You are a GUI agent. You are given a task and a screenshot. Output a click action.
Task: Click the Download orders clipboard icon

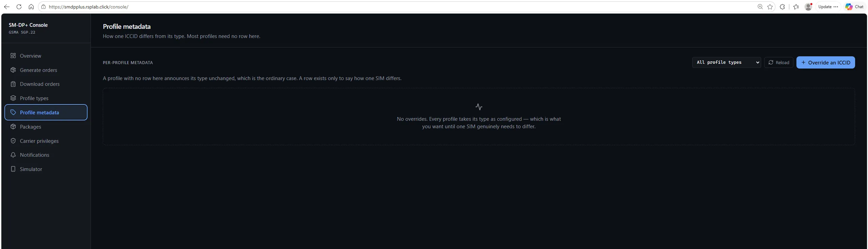tap(13, 84)
